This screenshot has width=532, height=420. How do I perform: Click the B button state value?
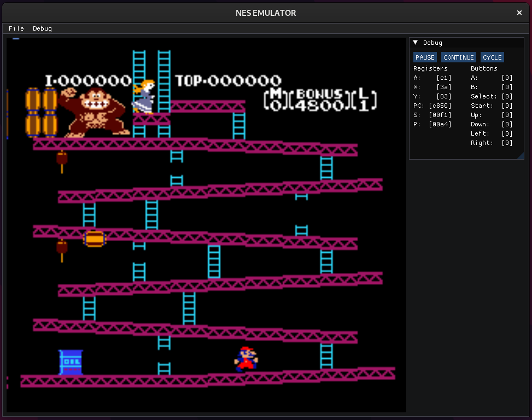point(507,87)
